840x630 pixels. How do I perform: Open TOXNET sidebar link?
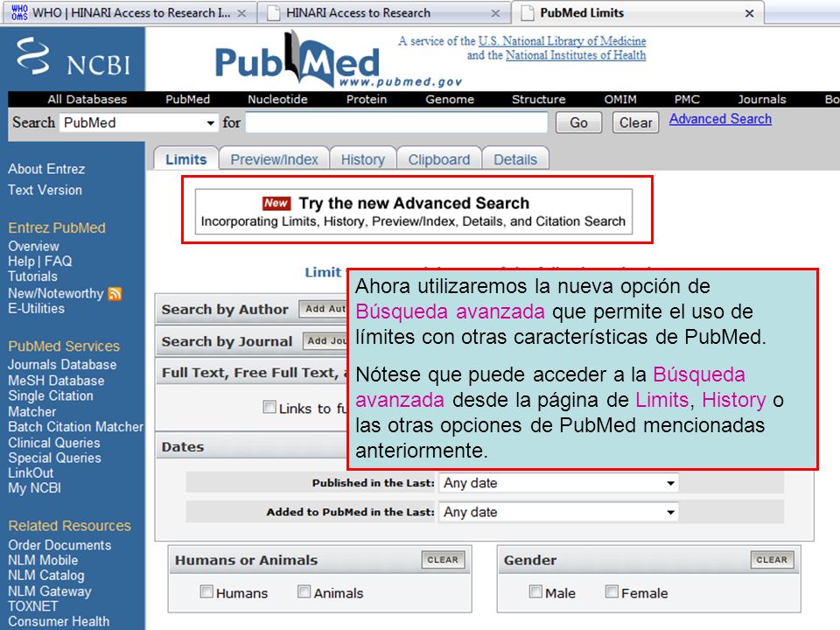coord(32,605)
